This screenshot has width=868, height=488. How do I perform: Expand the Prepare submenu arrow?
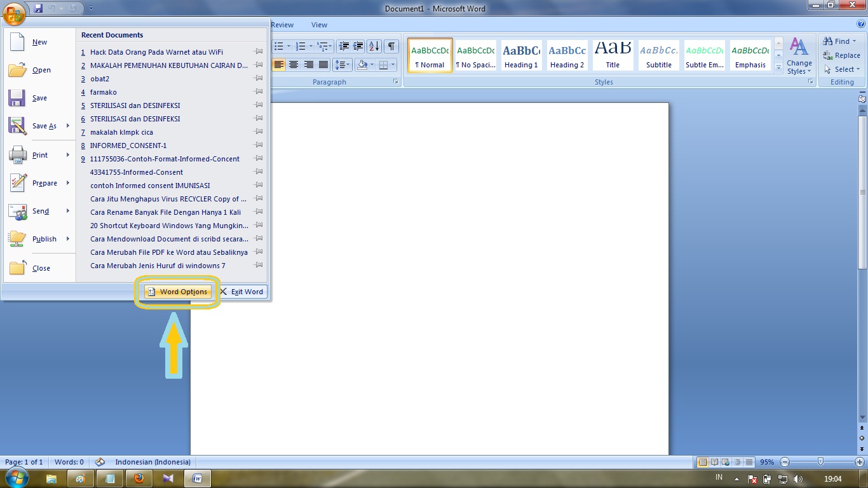(68, 183)
